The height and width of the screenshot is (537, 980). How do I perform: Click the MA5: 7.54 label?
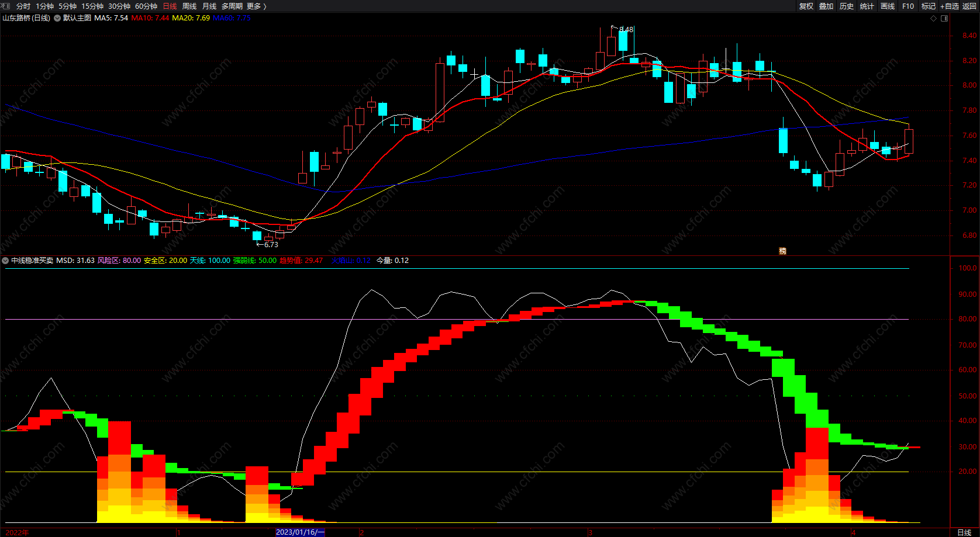(x=111, y=18)
